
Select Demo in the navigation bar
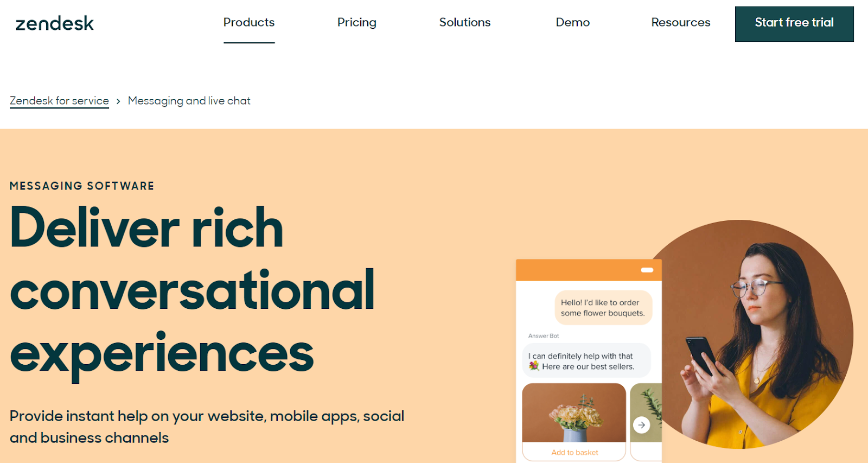(x=572, y=22)
